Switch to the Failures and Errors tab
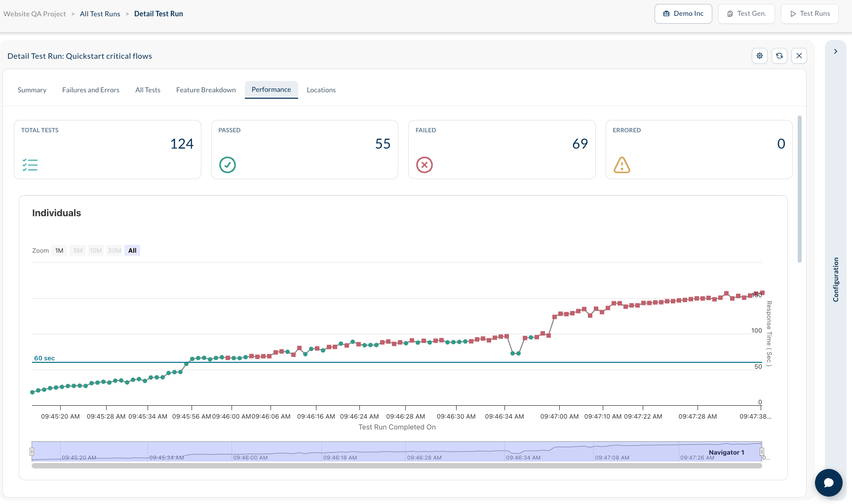852x504 pixels. pos(91,90)
